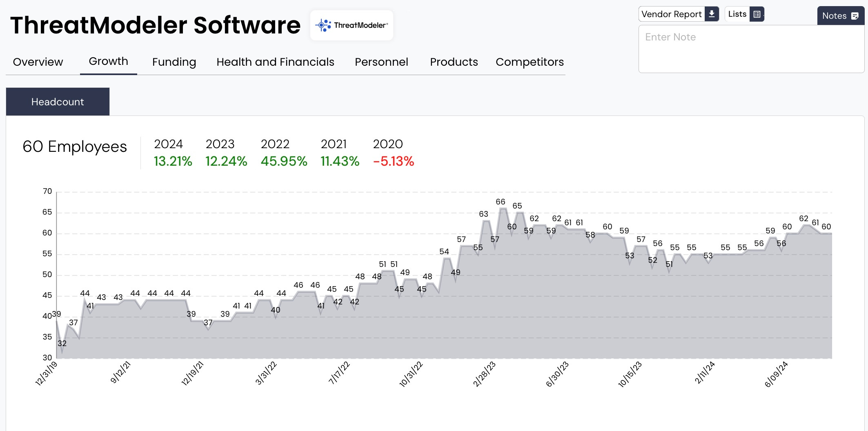Click the Lists button label

tap(737, 14)
